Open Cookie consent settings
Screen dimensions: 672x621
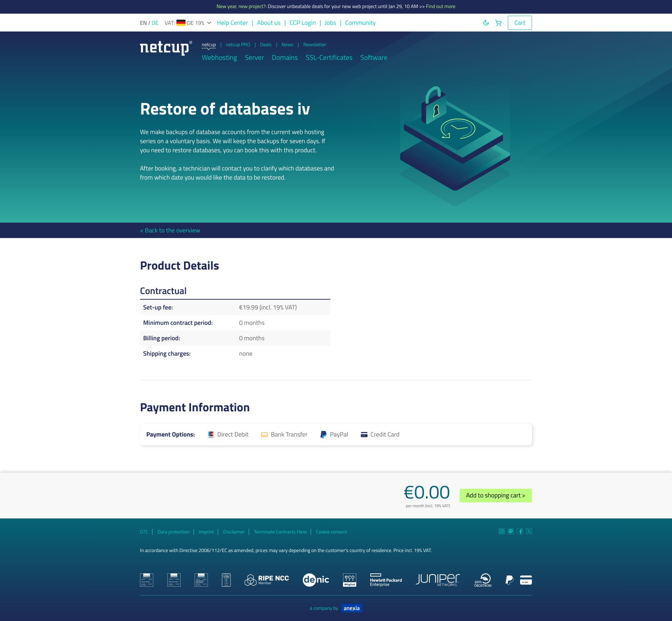pyautogui.click(x=331, y=532)
